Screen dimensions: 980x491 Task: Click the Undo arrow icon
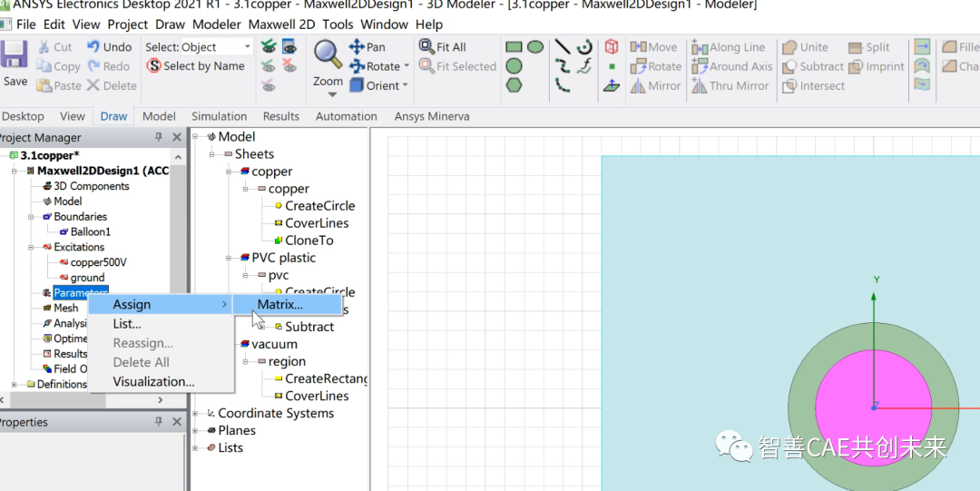click(x=93, y=47)
